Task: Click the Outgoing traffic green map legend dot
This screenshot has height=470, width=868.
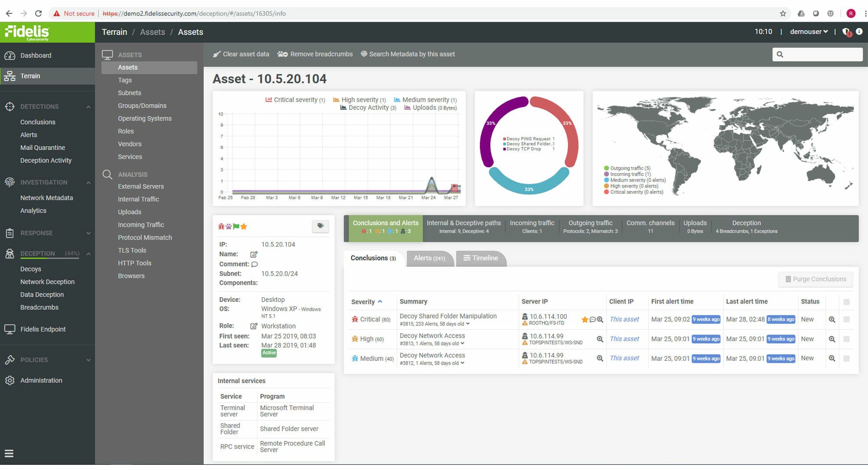Action: pos(606,168)
